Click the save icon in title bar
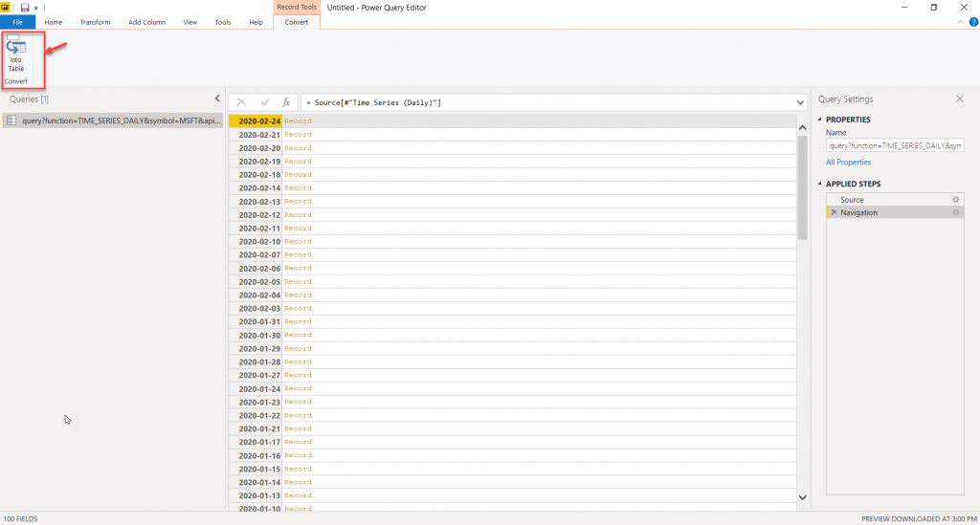Viewport: 980px width, 525px height. [x=24, y=8]
